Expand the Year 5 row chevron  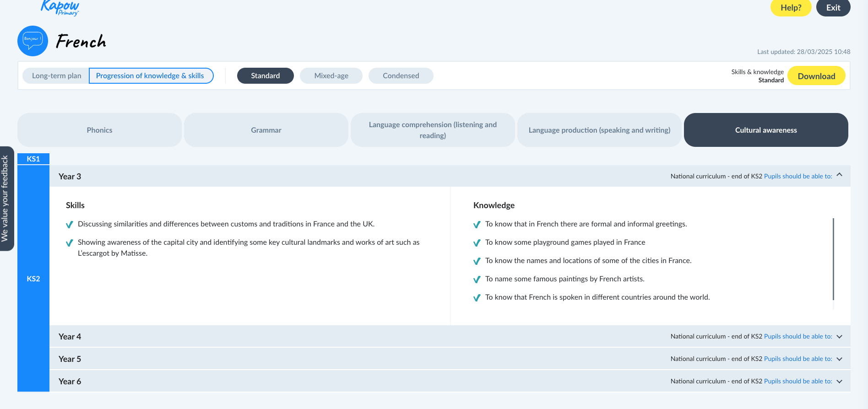839,359
